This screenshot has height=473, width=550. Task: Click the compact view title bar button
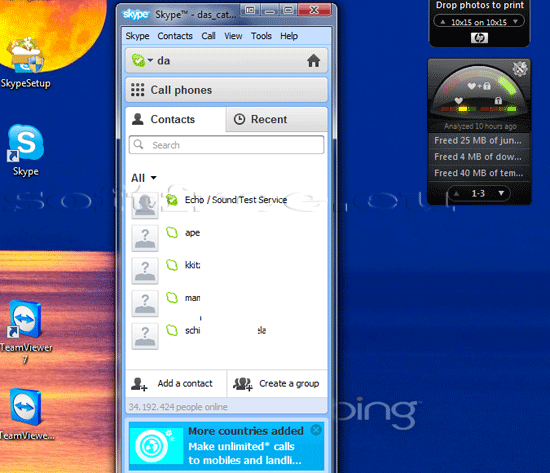coord(250,10)
